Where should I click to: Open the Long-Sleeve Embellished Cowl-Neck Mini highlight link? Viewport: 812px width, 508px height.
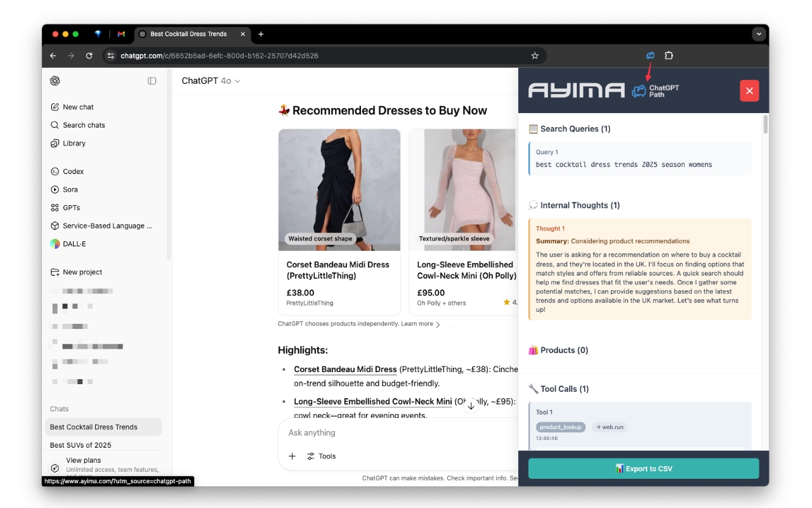(373, 401)
